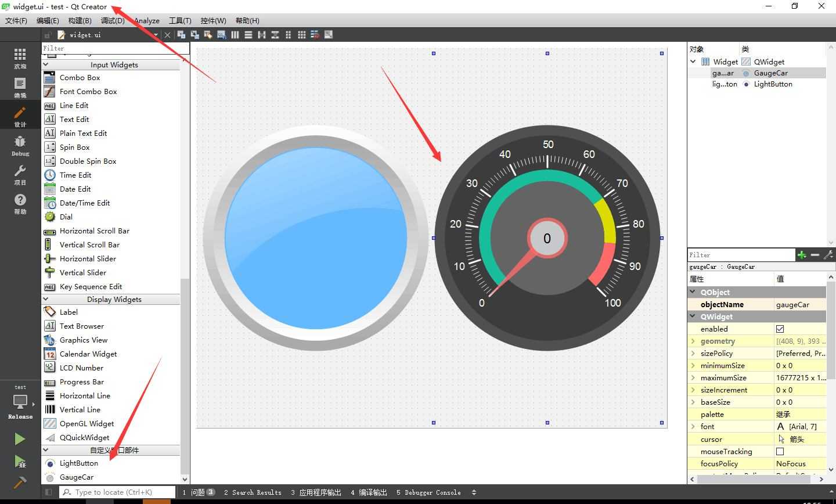Open Debugger Console pane

[x=428, y=492]
